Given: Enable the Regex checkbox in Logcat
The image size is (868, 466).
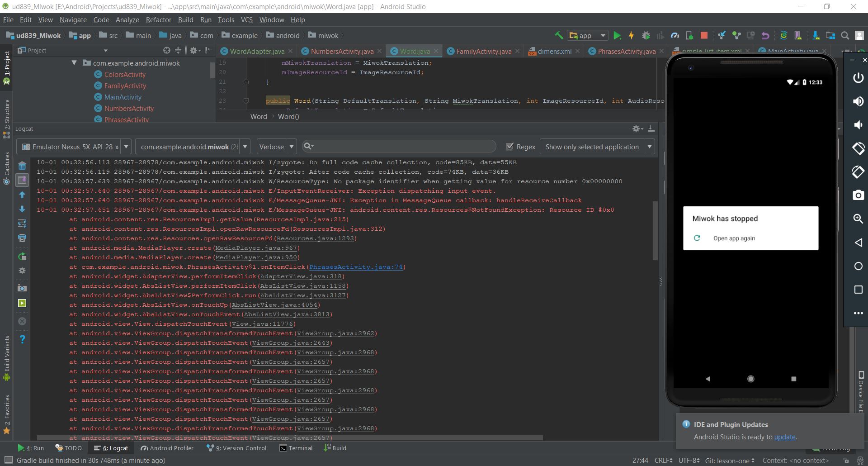Looking at the screenshot, I should point(510,147).
